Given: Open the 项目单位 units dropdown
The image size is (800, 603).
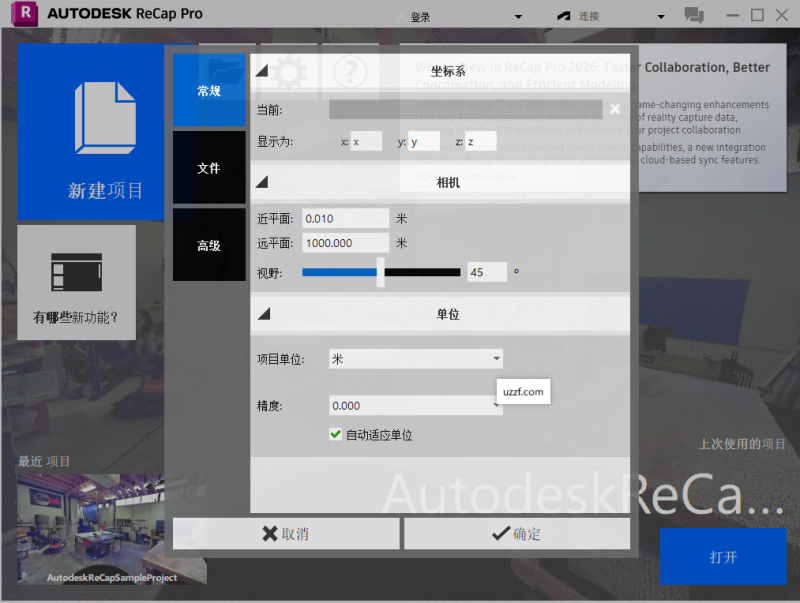Looking at the screenshot, I should pos(496,358).
